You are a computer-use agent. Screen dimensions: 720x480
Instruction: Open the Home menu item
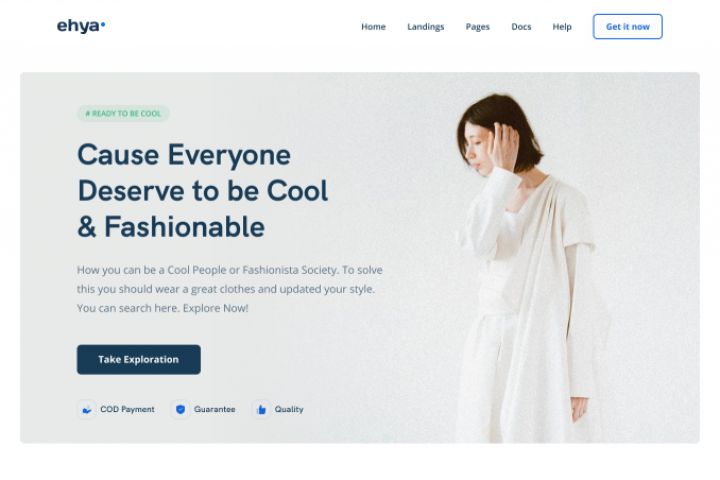(373, 27)
